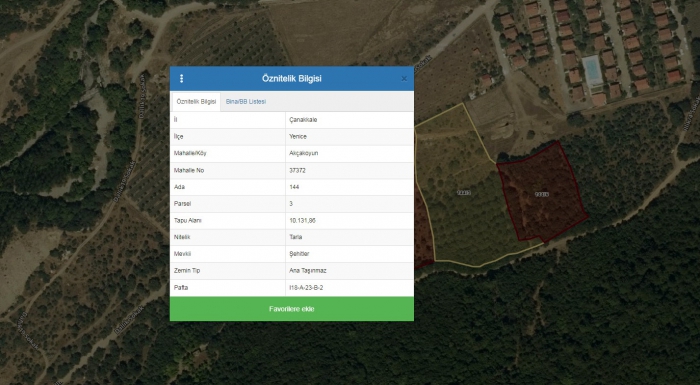Select the Öznitelik Bilgisi tab
700x385 pixels.
(196, 102)
